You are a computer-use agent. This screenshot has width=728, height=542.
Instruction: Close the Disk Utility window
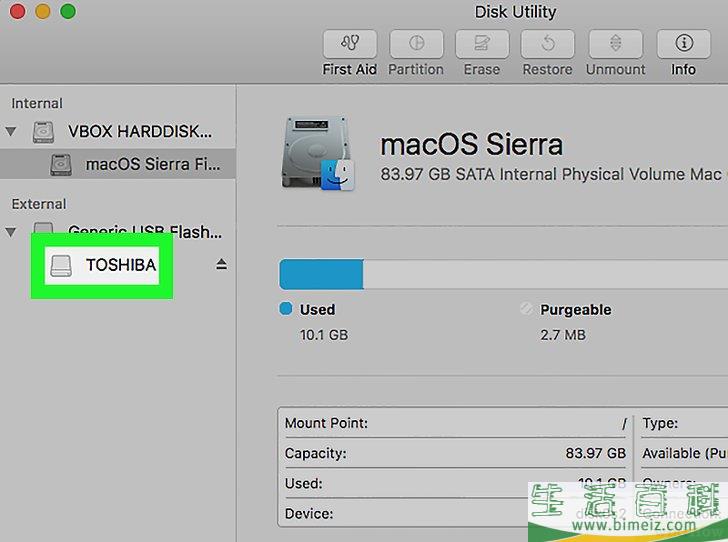[x=18, y=11]
